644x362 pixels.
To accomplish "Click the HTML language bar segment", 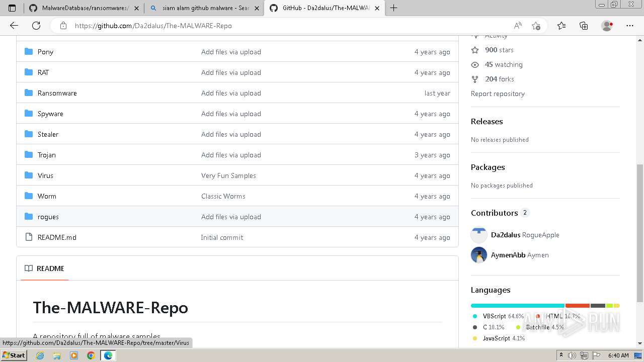I will (578, 306).
